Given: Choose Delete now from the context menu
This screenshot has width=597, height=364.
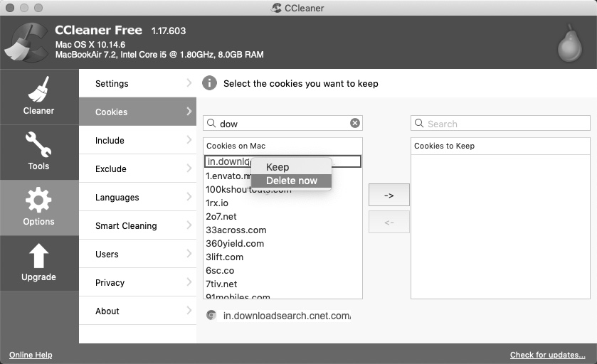Looking at the screenshot, I should 291,181.
